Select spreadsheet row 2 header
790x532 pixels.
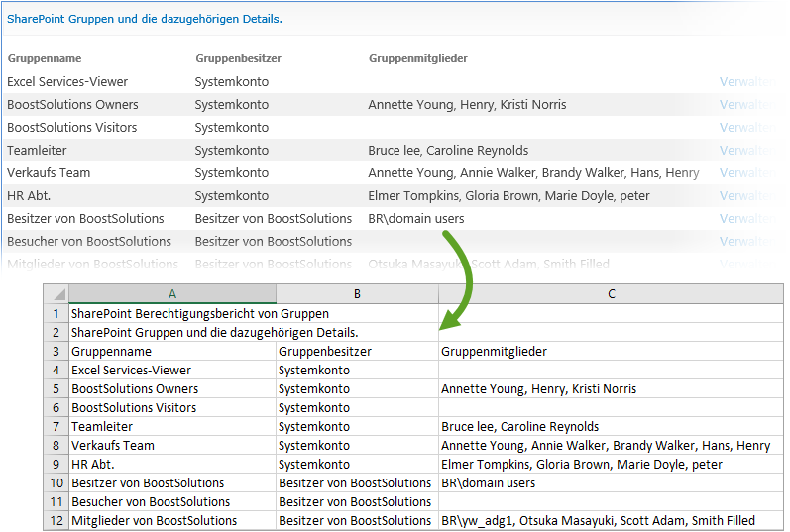[x=56, y=333]
